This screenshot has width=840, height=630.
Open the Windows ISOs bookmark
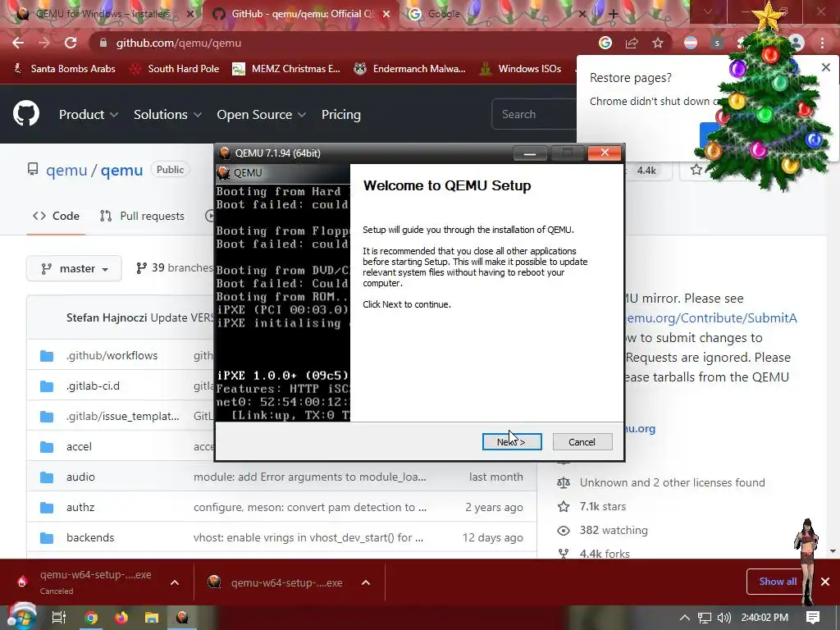point(520,69)
